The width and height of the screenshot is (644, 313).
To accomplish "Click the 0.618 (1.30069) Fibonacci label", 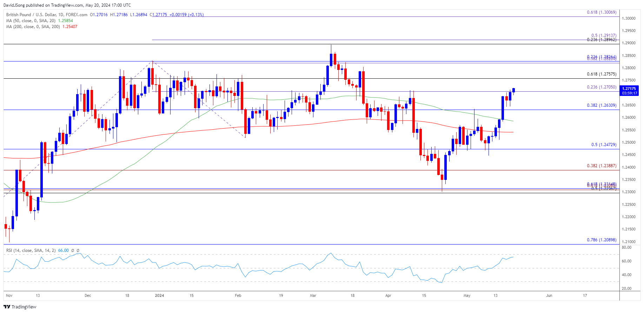I will click(602, 12).
